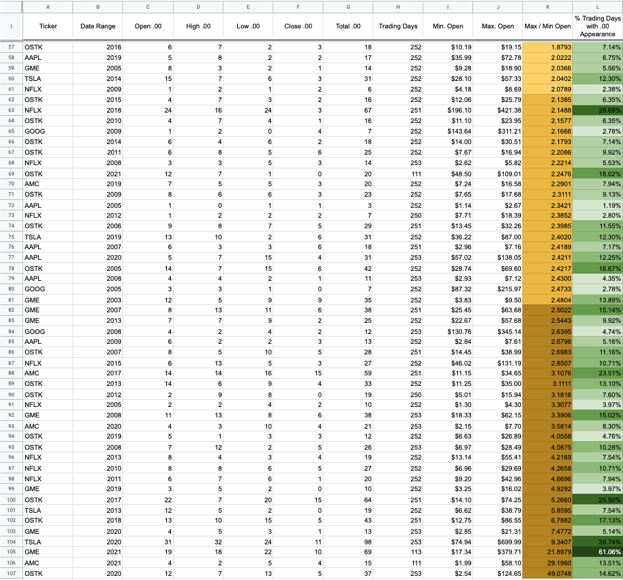Click the TSLA ticker cell in row 60
The width and height of the screenshot is (623, 580).
click(x=48, y=79)
